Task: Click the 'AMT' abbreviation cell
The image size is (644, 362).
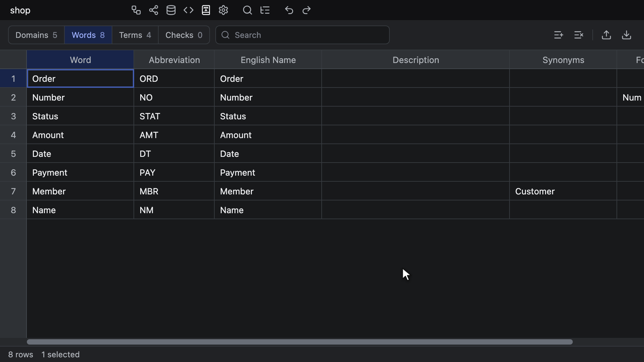Action: pos(174,135)
